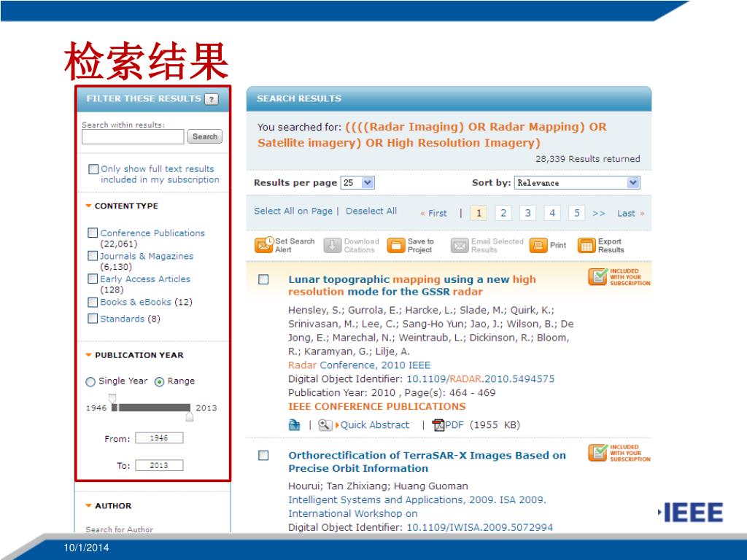Go to results page 4
Screen dimensions: 747x560
pos(552,213)
